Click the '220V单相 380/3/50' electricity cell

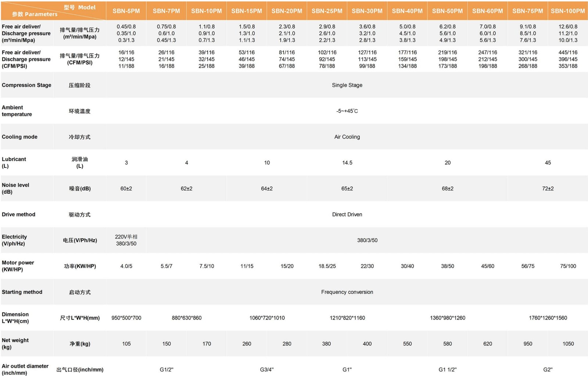pyautogui.click(x=126, y=240)
